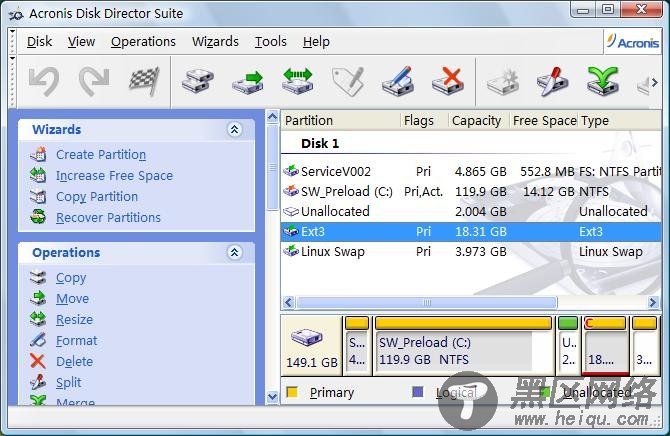Click the partition list scroll-right arrow
The width and height of the screenshot is (670, 436).
coord(653,303)
